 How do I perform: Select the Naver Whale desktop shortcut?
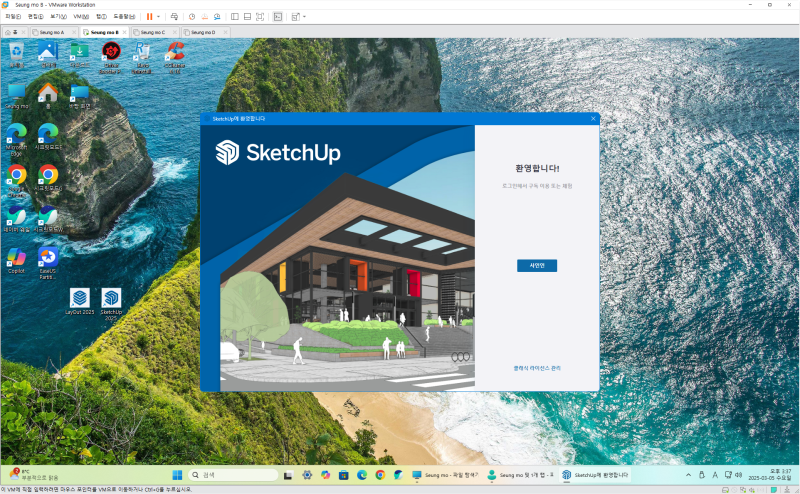(16, 218)
